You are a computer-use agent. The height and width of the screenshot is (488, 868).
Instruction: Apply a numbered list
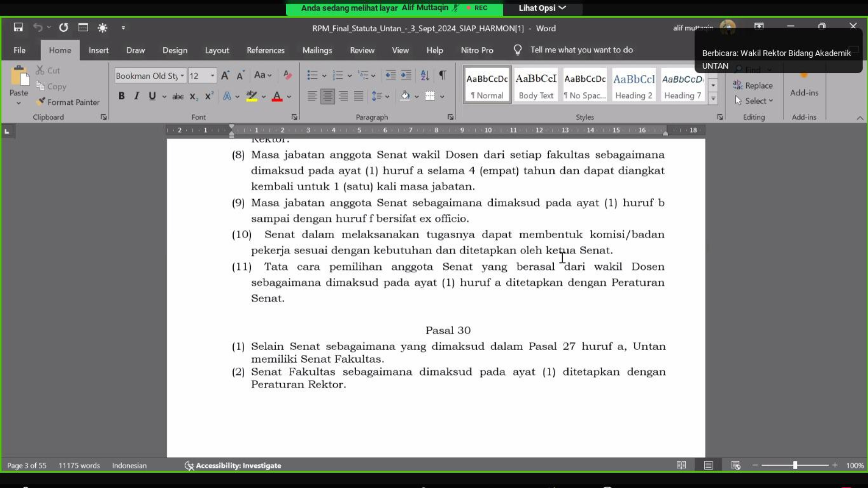[338, 75]
